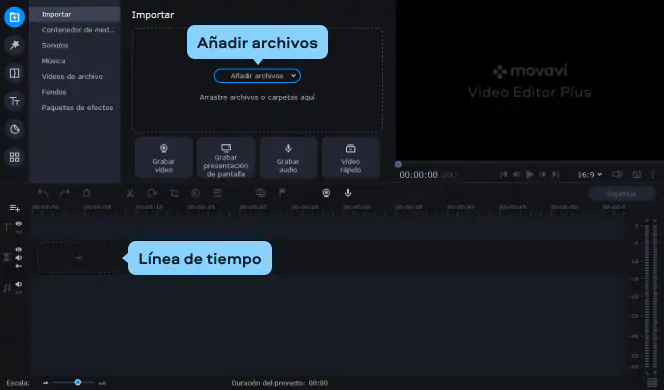The height and width of the screenshot is (390, 664).
Task: Click the plus placeholder on video track
Action: click(78, 258)
